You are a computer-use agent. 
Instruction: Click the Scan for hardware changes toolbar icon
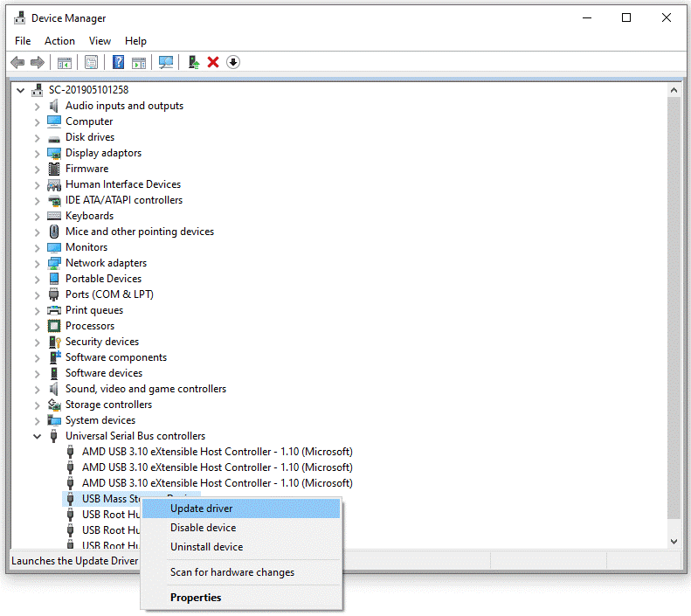tap(166, 62)
